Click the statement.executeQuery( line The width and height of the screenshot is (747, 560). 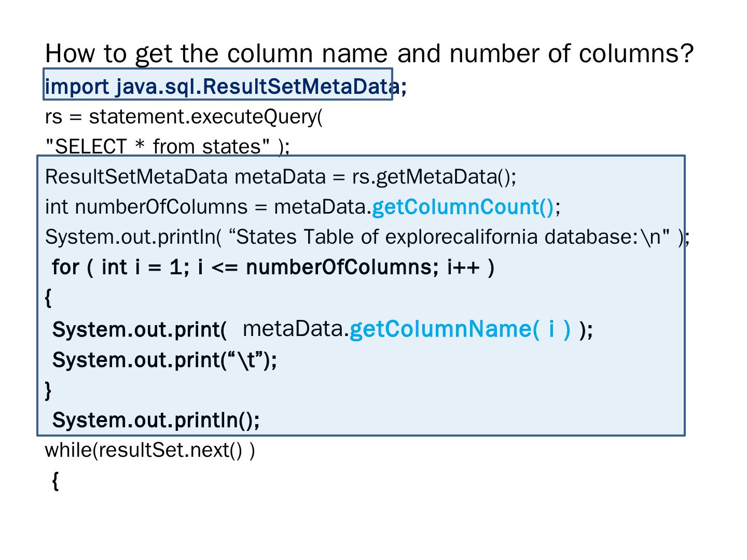[x=184, y=117]
